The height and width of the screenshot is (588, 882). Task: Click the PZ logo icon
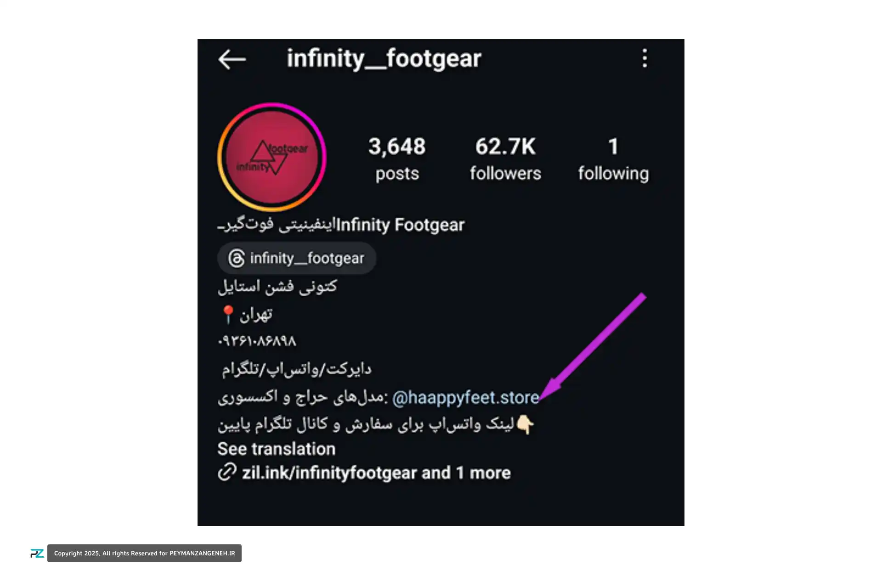pyautogui.click(x=37, y=554)
